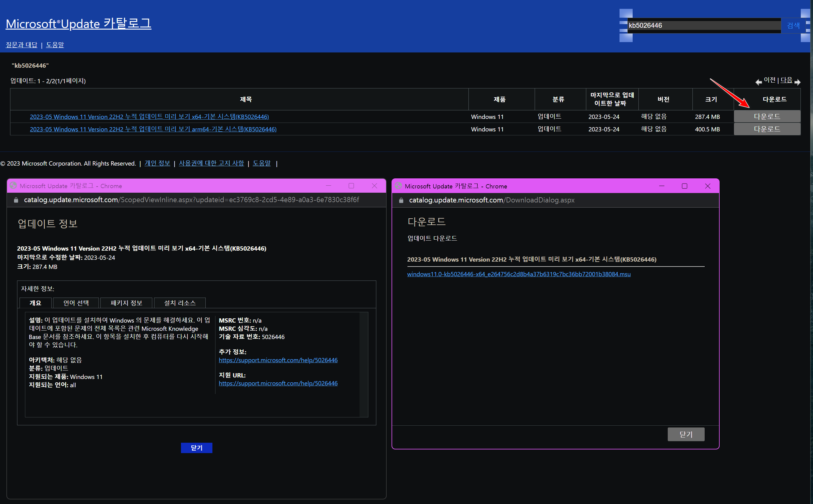Screen dimensions: 813x504
Task: Click the lock icon in ScopedViewInline window
Action: [16, 200]
